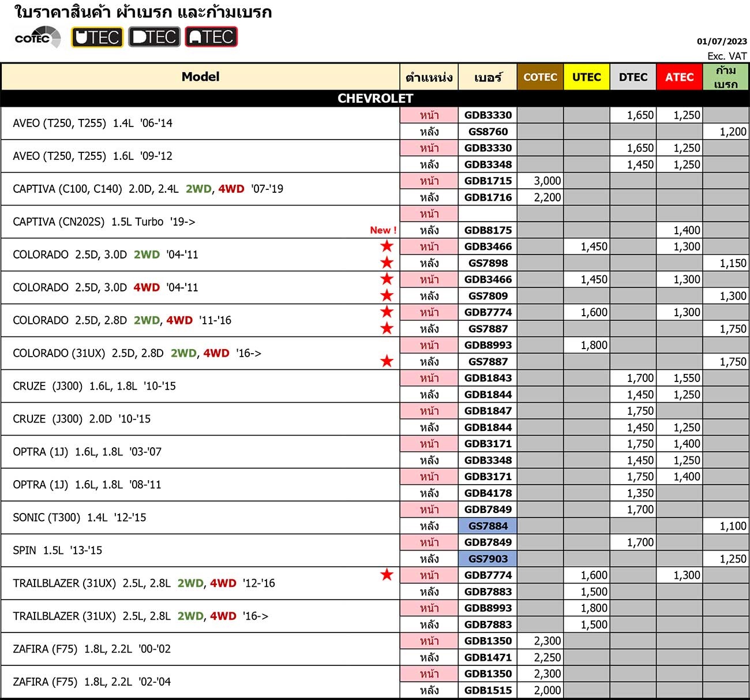The height and width of the screenshot is (700, 750).
Task: Click part number GDB1515
Action: (488, 690)
